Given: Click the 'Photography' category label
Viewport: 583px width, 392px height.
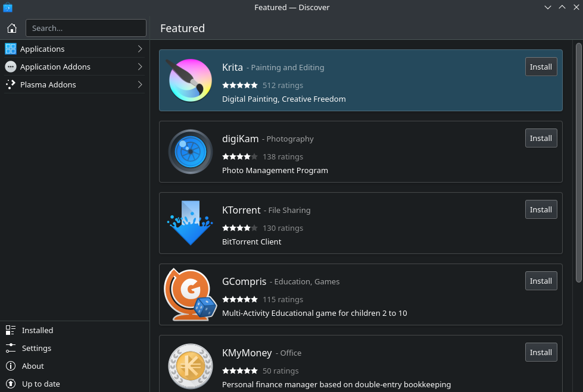Looking at the screenshot, I should click(290, 139).
